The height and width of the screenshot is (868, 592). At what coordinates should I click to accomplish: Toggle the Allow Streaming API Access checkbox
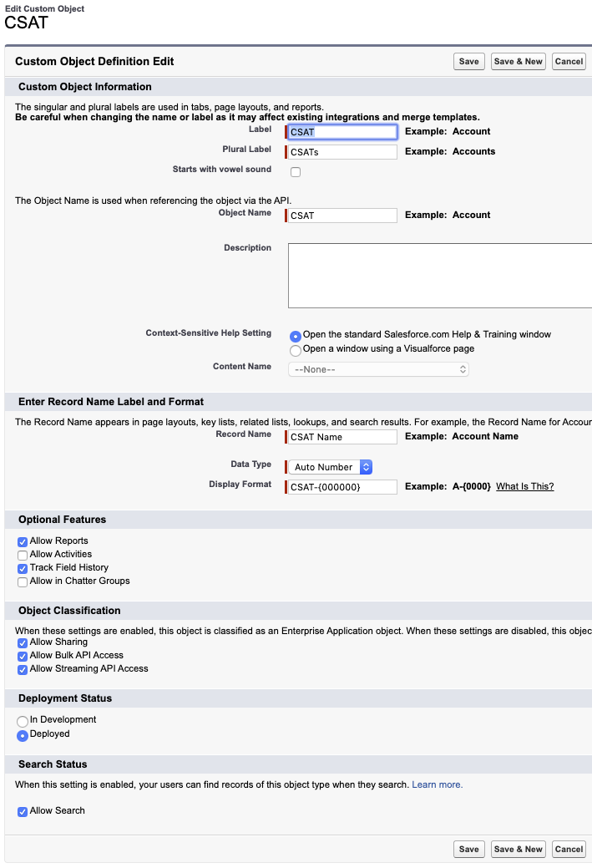point(23,669)
